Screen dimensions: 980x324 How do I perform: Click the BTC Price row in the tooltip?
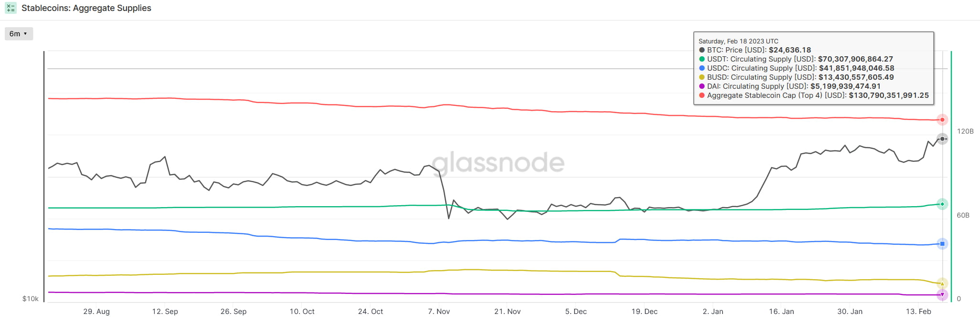(758, 50)
